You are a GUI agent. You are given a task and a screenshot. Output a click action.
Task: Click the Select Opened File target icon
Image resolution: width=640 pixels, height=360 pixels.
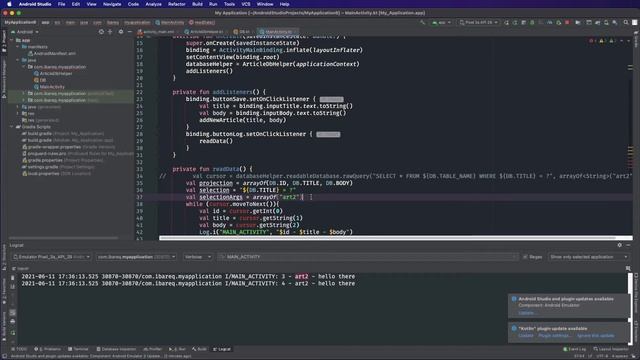point(101,32)
